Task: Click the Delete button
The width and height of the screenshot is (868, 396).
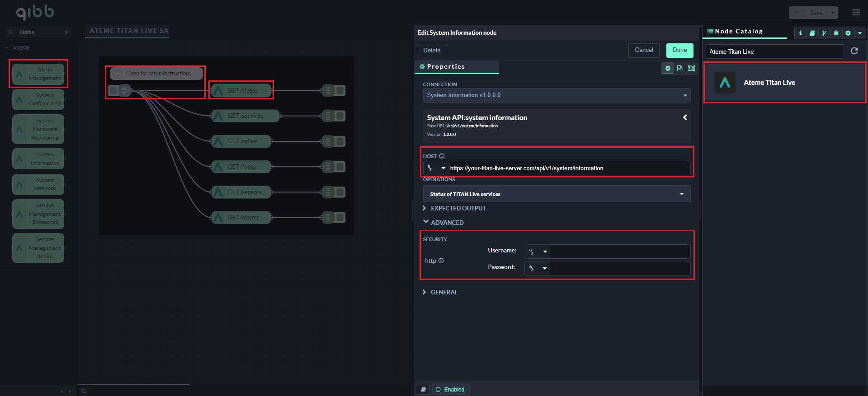Action: (431, 51)
